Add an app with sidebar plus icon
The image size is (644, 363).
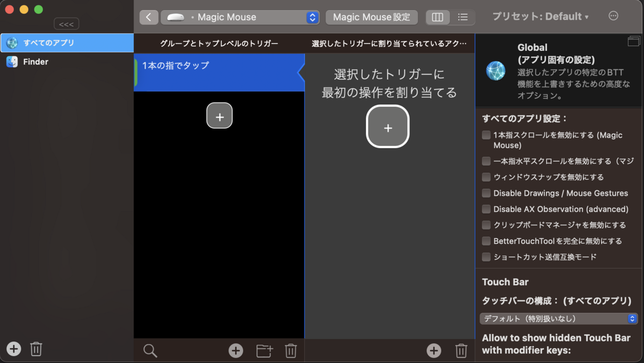tap(14, 349)
